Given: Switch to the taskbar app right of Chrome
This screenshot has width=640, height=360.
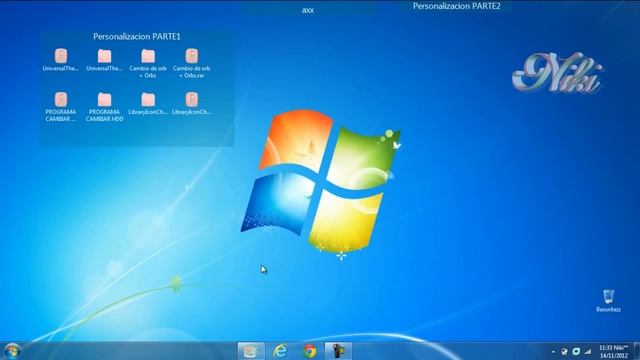Looking at the screenshot, I should (338, 351).
